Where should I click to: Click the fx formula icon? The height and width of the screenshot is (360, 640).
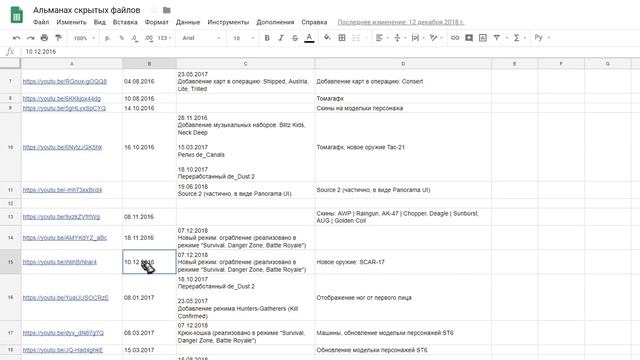coord(10,52)
